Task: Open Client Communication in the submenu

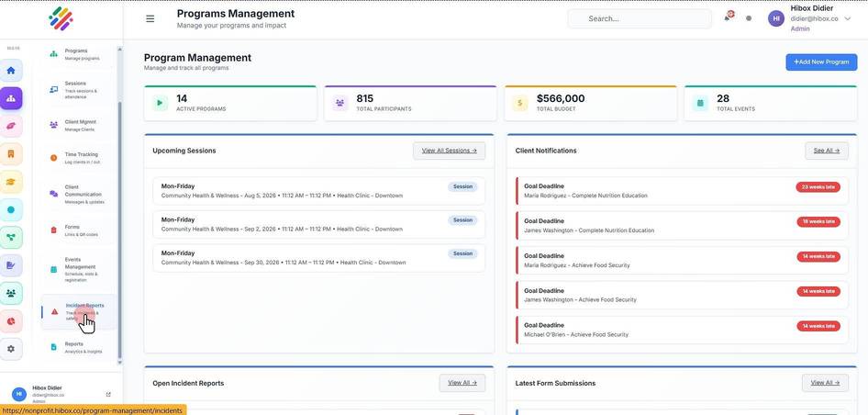Action: click(79, 195)
